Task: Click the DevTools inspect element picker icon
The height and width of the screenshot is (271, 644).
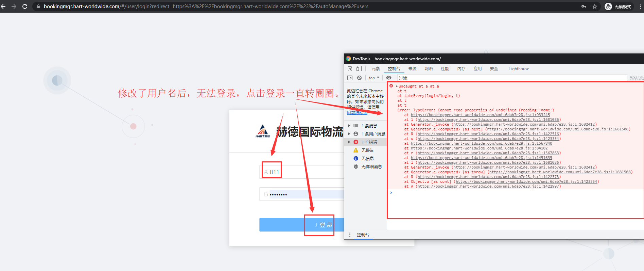Action: pyautogui.click(x=350, y=69)
